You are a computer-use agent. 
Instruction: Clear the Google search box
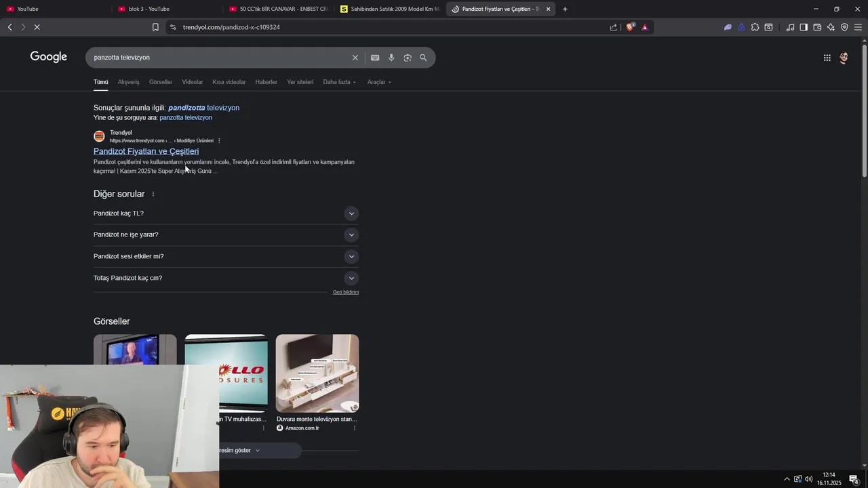(x=355, y=58)
